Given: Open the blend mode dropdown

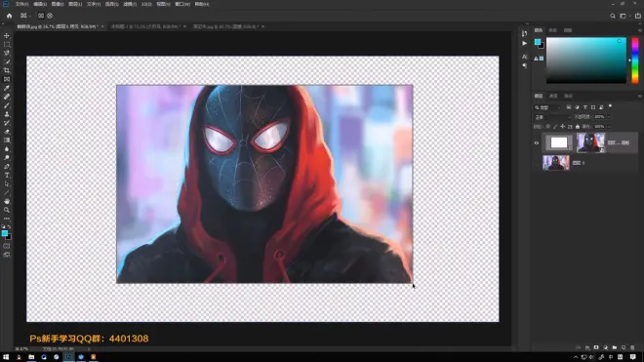Looking at the screenshot, I should point(552,117).
